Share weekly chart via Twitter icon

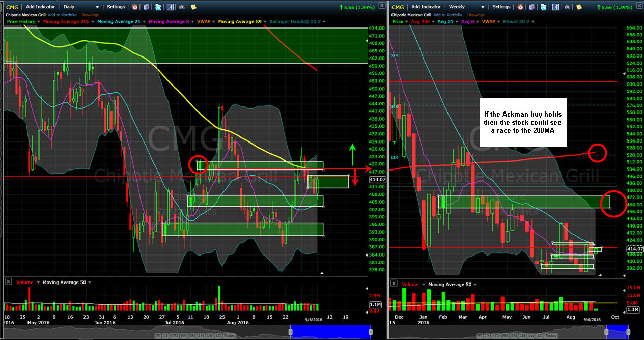544,7
